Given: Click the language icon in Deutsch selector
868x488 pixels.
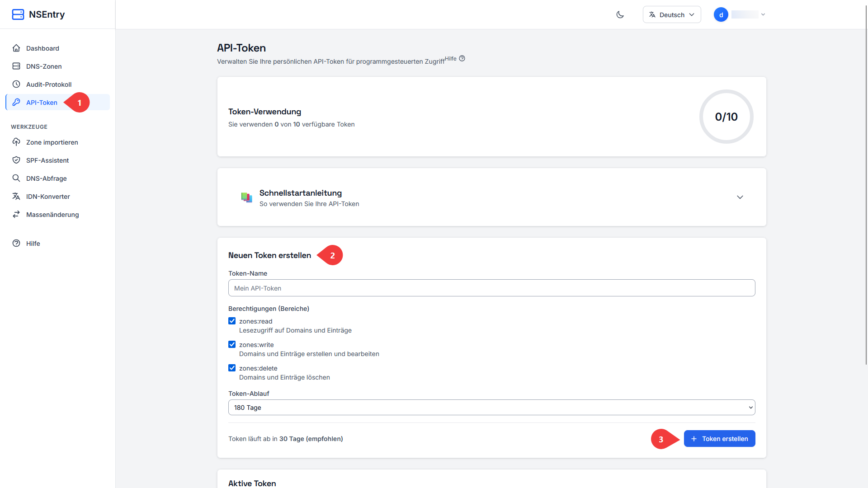Looking at the screenshot, I should (652, 15).
